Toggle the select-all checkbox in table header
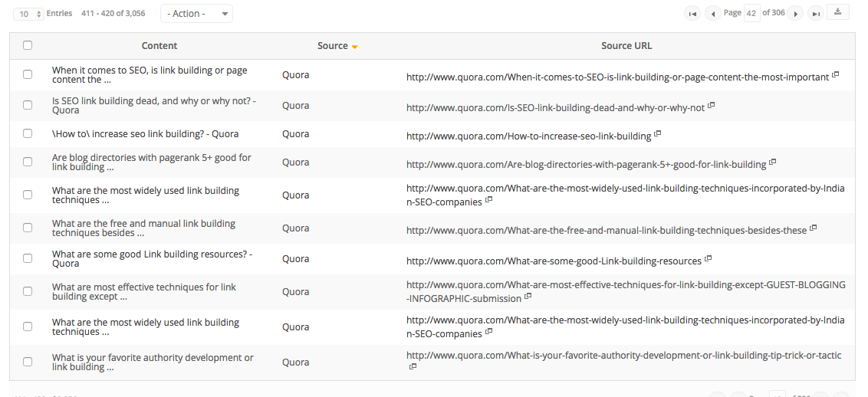The width and height of the screenshot is (868, 397). 28,45
